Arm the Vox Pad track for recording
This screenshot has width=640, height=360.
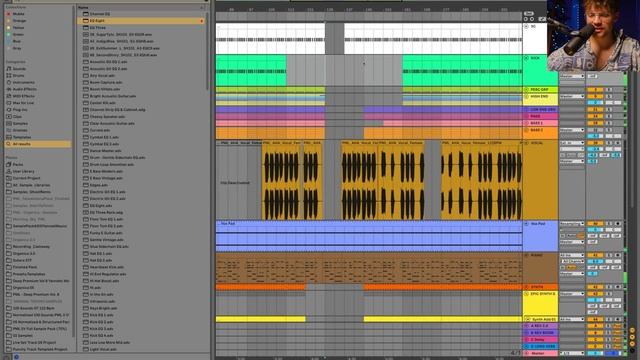[618, 224]
